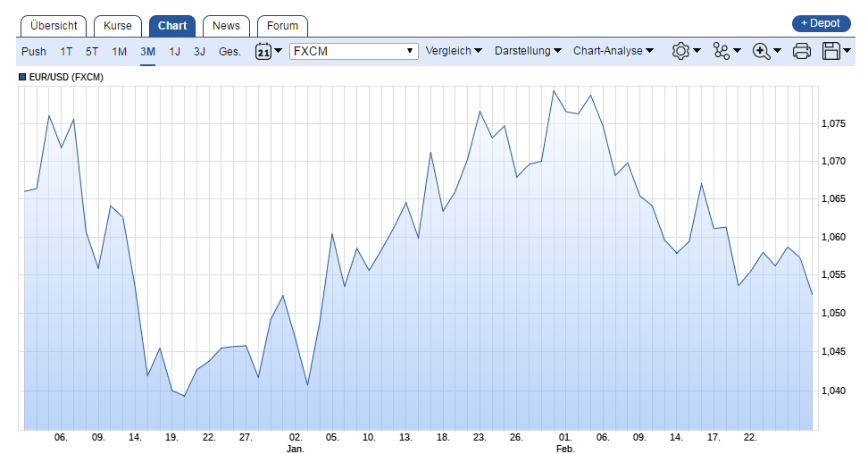This screenshot has height=454, width=868.
Task: Select the 1J one-year range
Action: [x=174, y=52]
